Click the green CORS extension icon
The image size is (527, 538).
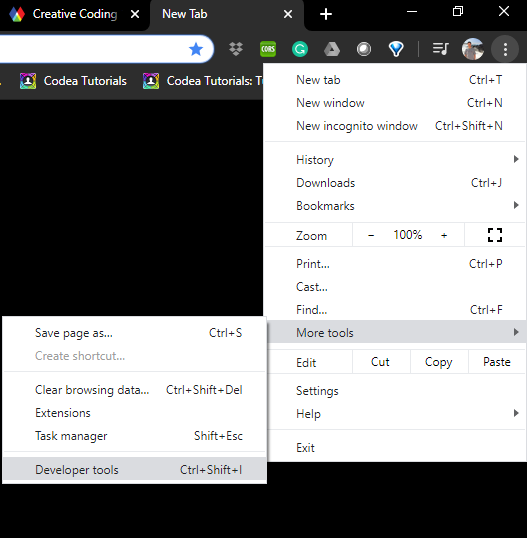tap(268, 49)
